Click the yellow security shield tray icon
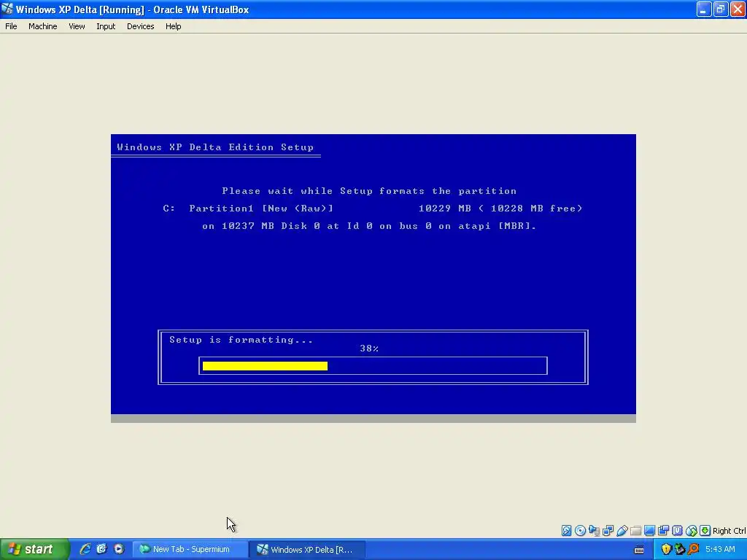 (666, 550)
